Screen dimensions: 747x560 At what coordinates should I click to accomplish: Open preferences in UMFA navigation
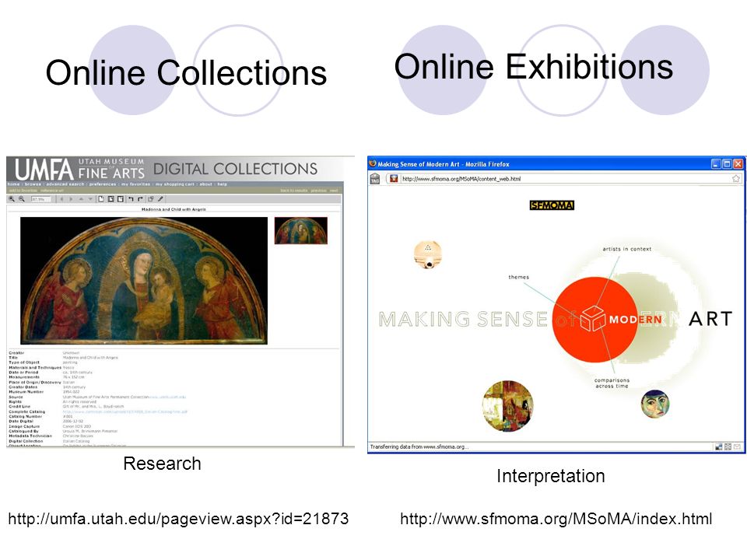[x=103, y=184]
